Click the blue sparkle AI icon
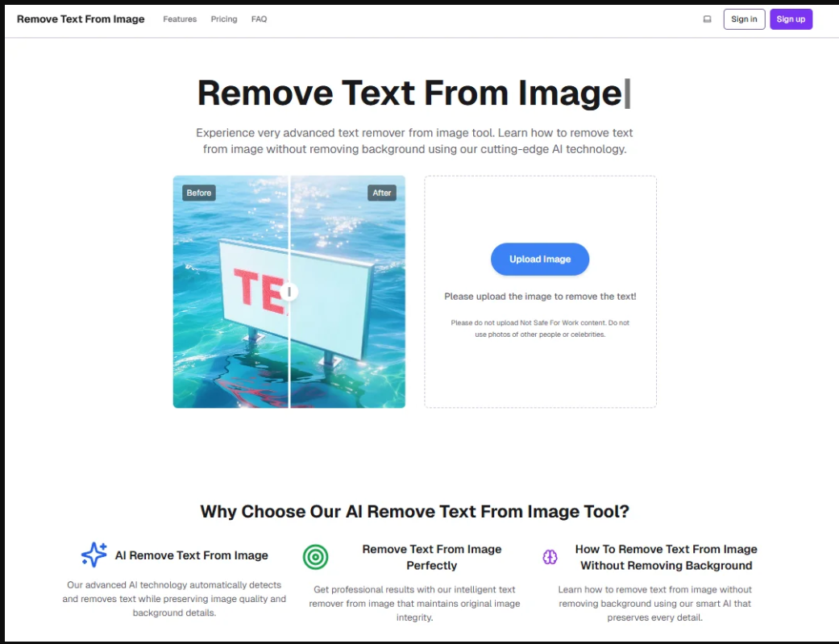 [x=94, y=555]
